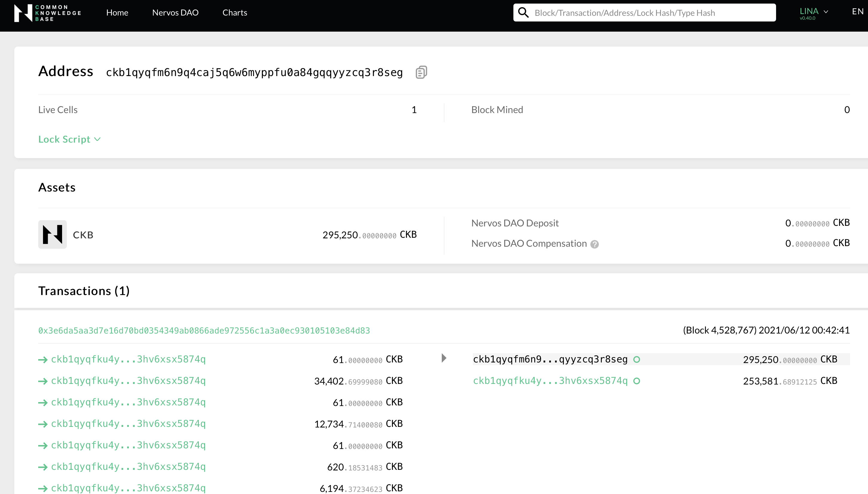Viewport: 868px width, 494px height.
Task: Click the arrow icon before the 34,402 CKB input
Action: click(x=43, y=381)
